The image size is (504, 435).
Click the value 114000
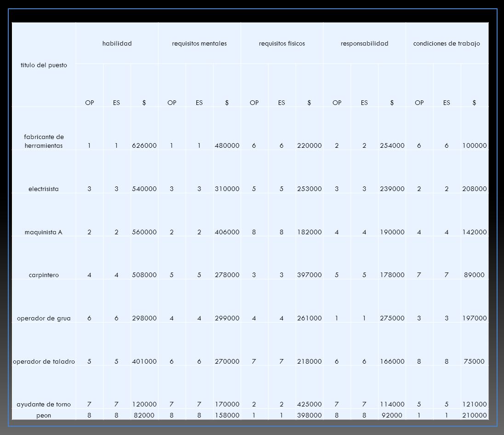tap(392, 404)
